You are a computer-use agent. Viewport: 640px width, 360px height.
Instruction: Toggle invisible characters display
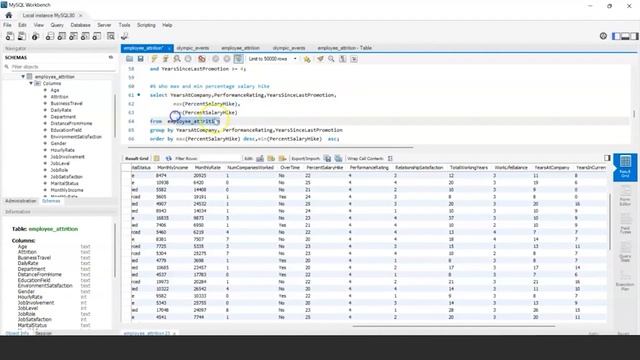click(343, 59)
